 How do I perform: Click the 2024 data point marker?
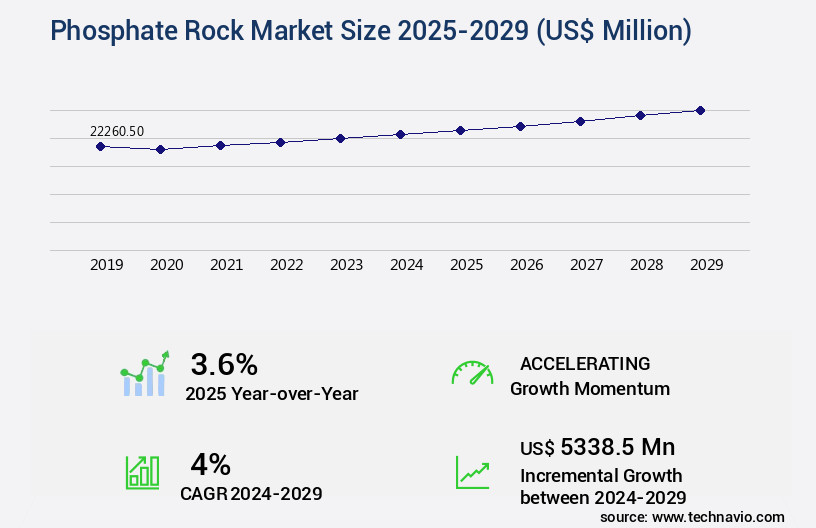[x=400, y=134]
